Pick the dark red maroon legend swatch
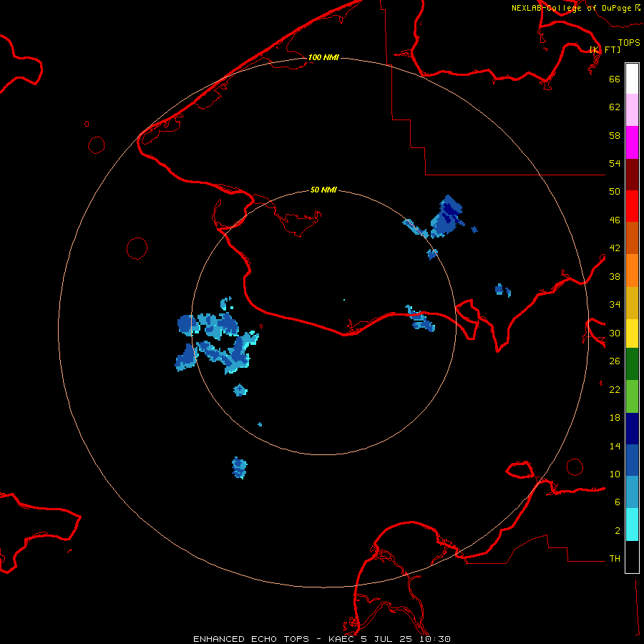This screenshot has width=644, height=644. tap(632, 175)
